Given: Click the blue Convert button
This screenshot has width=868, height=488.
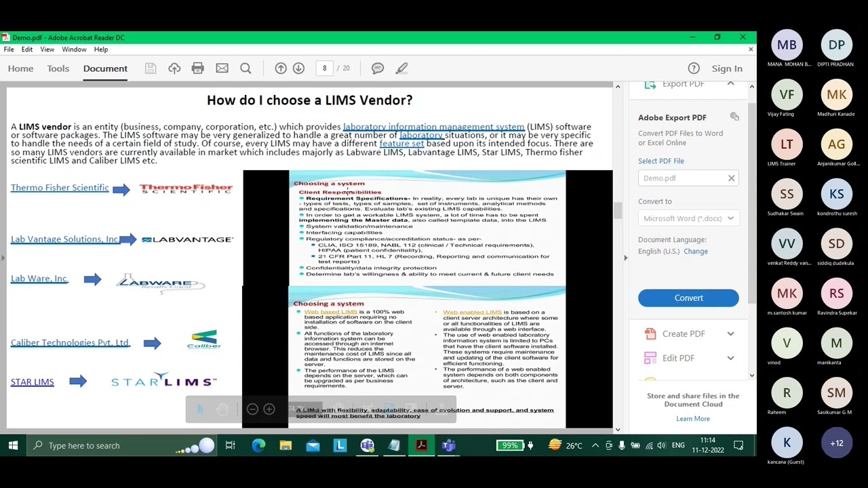Looking at the screenshot, I should tap(688, 298).
